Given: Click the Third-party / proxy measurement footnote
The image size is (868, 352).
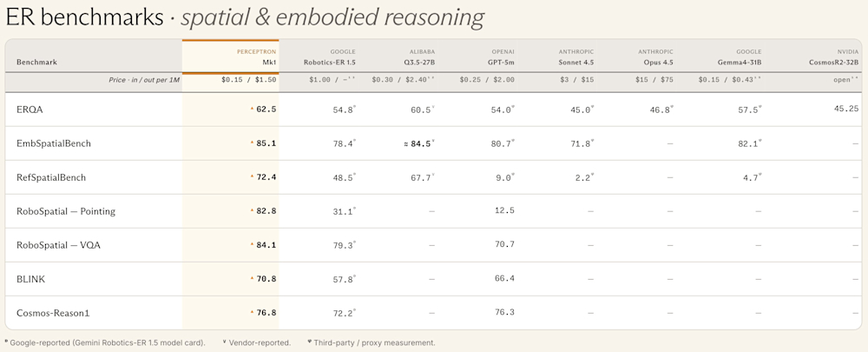Looking at the screenshot, I should coord(372,342).
